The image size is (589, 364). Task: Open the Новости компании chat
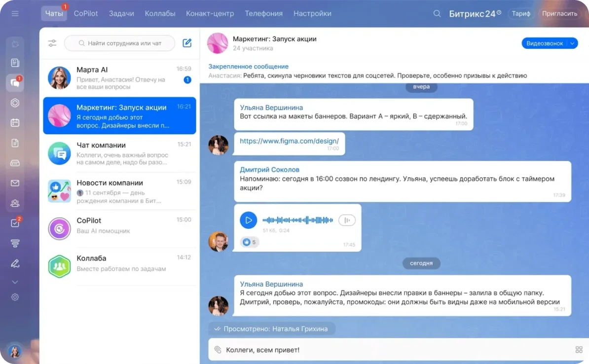(119, 191)
